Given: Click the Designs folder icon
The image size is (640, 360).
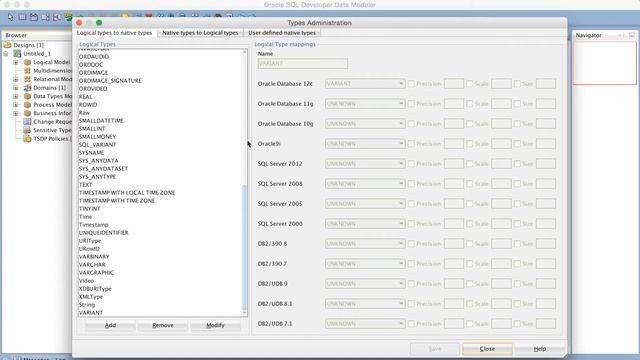Looking at the screenshot, I should pos(7,45).
